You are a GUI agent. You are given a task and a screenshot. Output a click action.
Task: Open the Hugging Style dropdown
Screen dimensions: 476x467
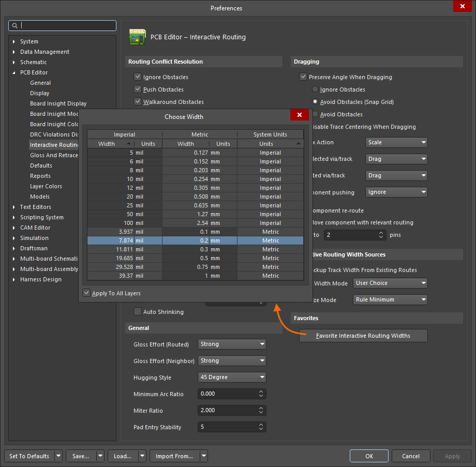(x=232, y=378)
